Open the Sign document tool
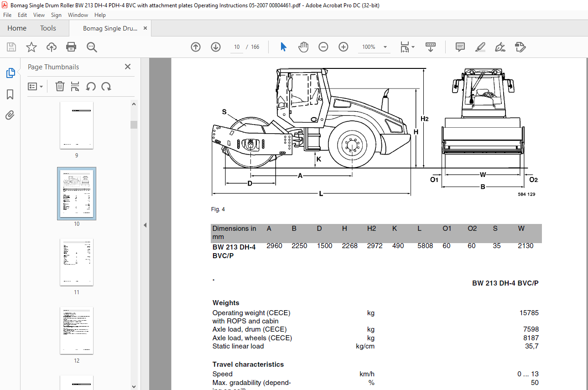Screen dimensions: 588x390 (x=500, y=47)
